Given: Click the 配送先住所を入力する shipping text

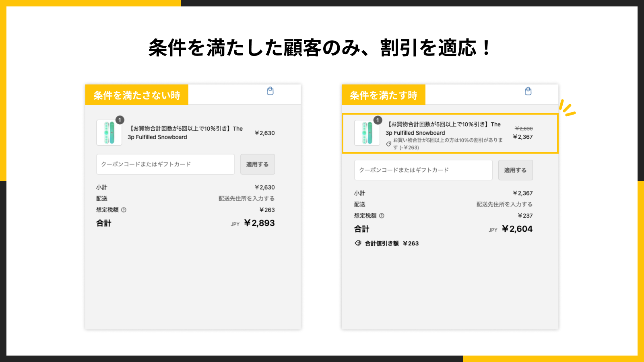Looking at the screenshot, I should (x=247, y=198).
